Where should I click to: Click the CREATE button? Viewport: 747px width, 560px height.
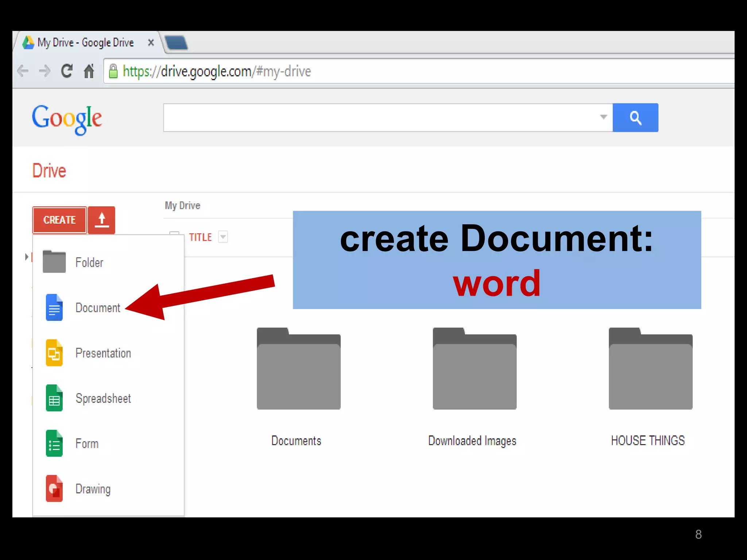(x=59, y=220)
